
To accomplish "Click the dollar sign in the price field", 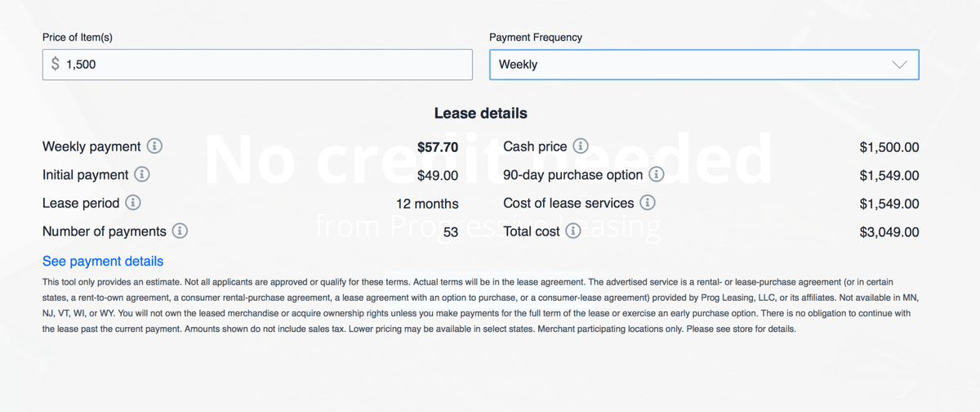I will tap(56, 64).
